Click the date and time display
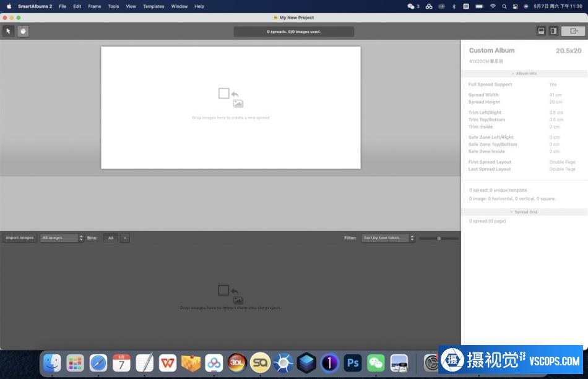Image resolution: width=588 pixels, height=379 pixels. point(558,6)
